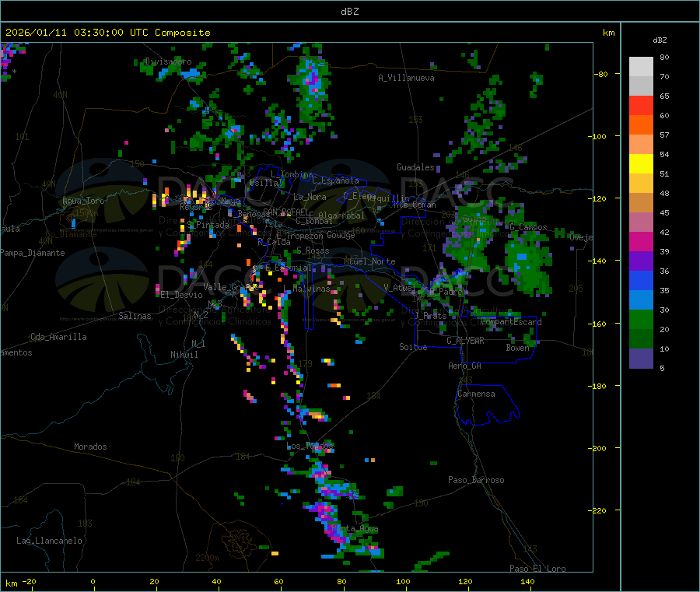The width and height of the screenshot is (700, 592).
Task: Pick the yellow 51-54 dBZ legend color
Action: (x=641, y=164)
